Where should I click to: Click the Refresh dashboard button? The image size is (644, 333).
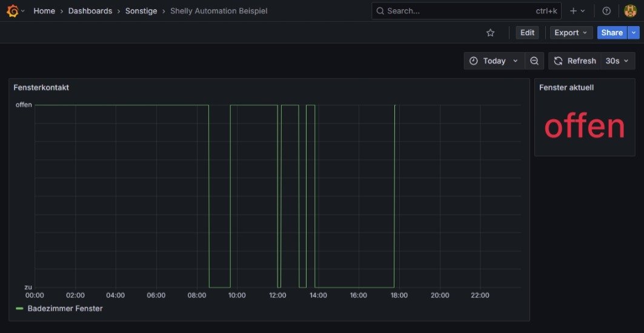(575, 61)
